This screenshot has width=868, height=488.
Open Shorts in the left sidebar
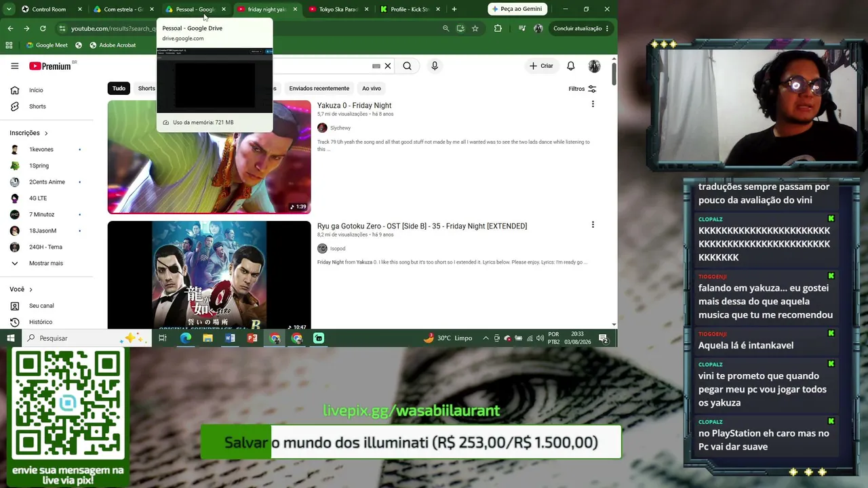(37, 106)
